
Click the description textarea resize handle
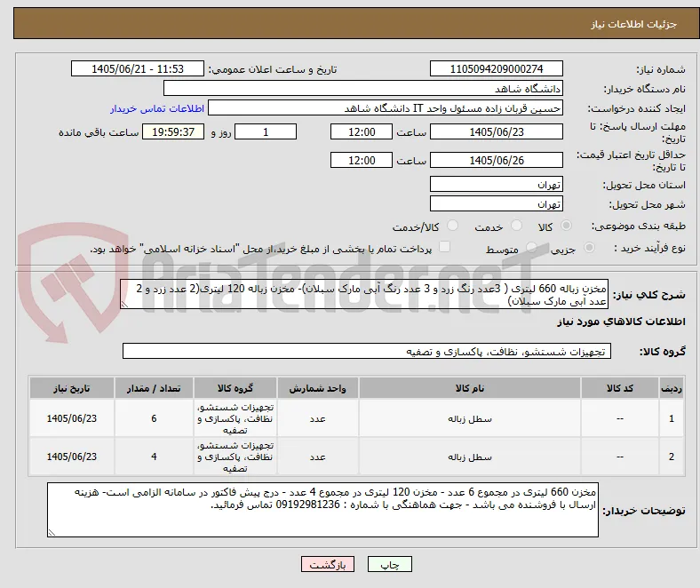click(x=124, y=305)
